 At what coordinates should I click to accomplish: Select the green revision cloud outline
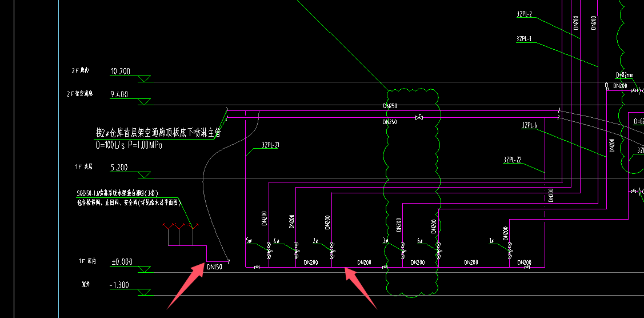(x=412, y=192)
